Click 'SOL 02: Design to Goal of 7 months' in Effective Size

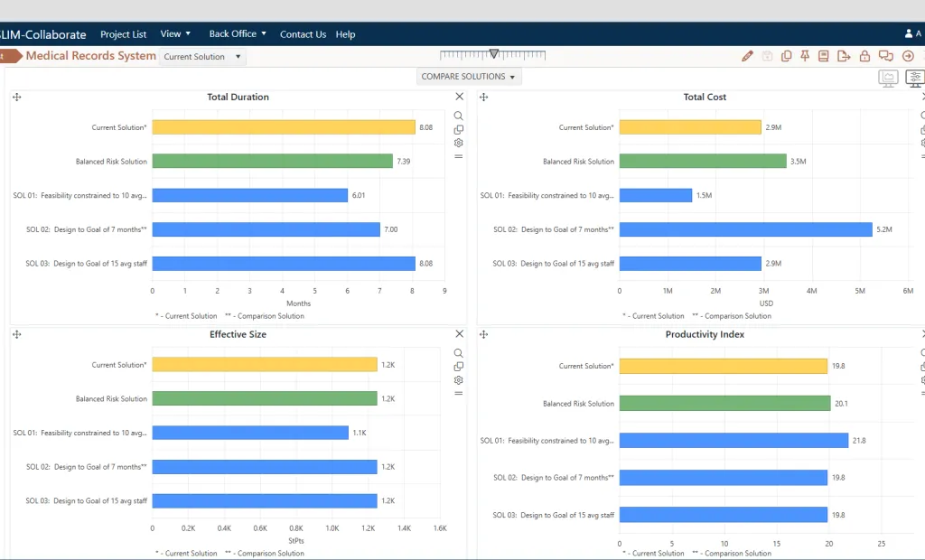pos(86,467)
